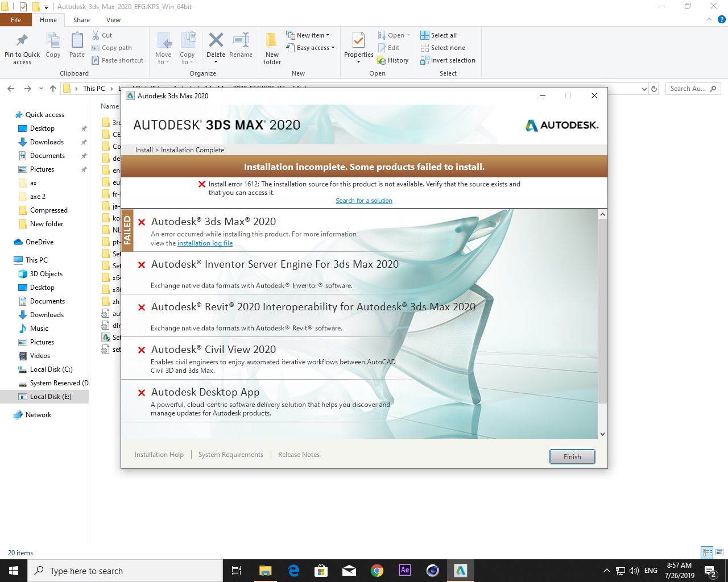Select Quick access in navigation pane
Viewport: 728px width, 582px height.
coord(45,115)
